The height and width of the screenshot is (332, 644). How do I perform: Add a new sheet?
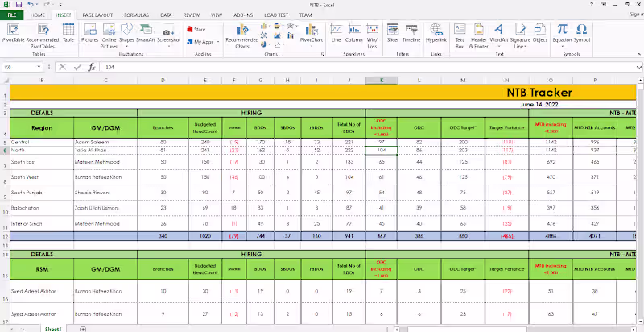[x=83, y=329]
